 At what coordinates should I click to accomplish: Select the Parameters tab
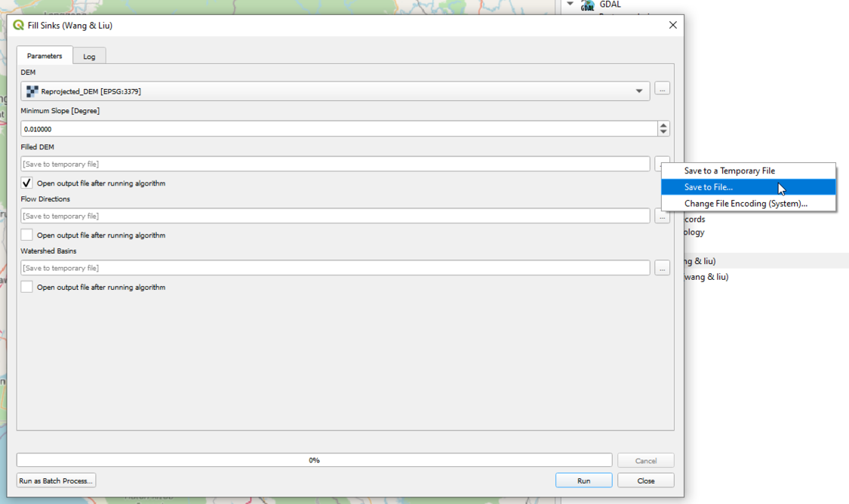(44, 55)
